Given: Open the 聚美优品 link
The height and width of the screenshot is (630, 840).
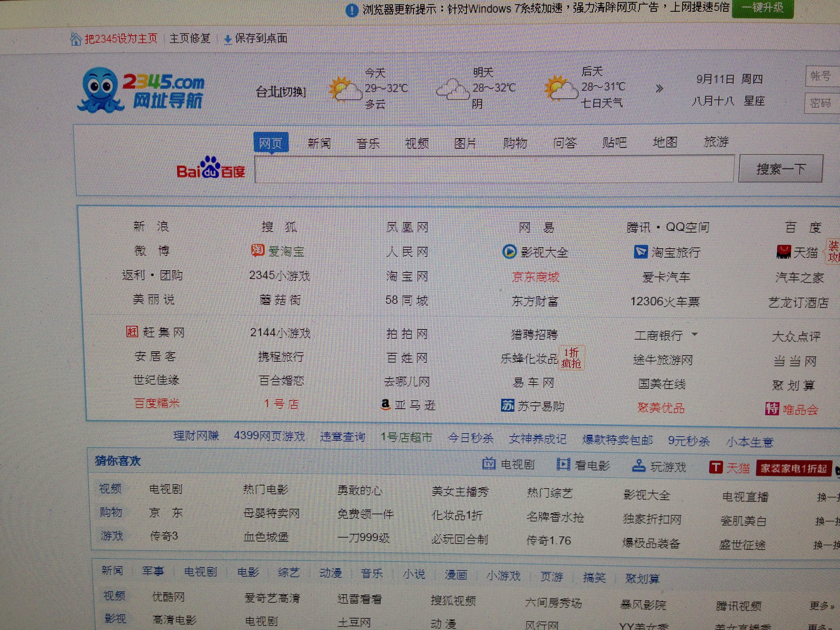Looking at the screenshot, I should pos(661,408).
